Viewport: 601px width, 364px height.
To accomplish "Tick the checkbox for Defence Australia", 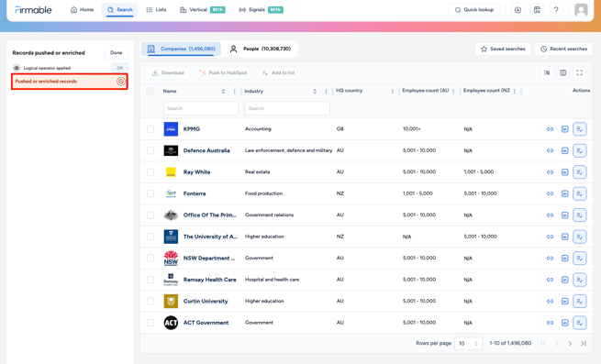I will pyautogui.click(x=150, y=150).
